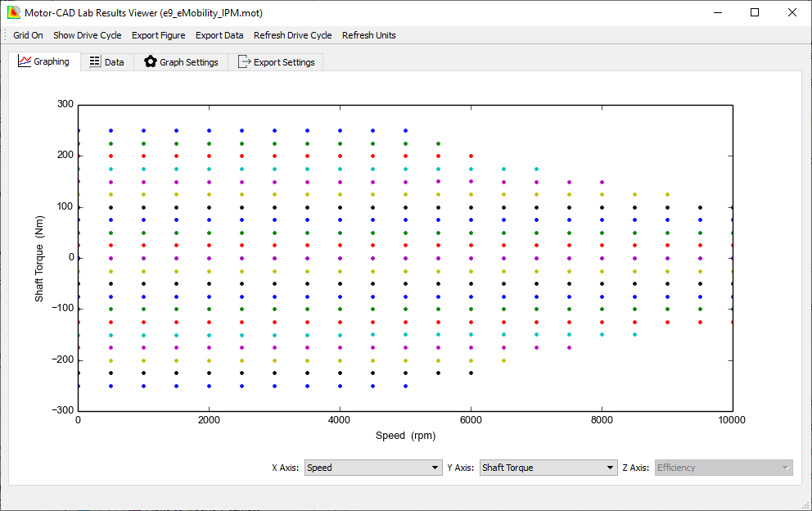Open the Export Settings tab
The height and width of the screenshot is (511, 812).
276,61
